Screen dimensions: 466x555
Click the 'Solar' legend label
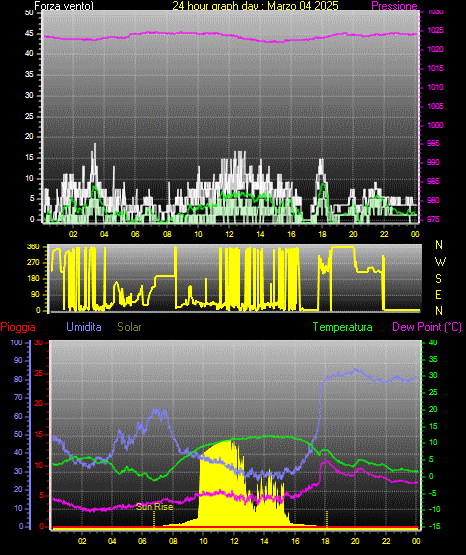(x=130, y=327)
